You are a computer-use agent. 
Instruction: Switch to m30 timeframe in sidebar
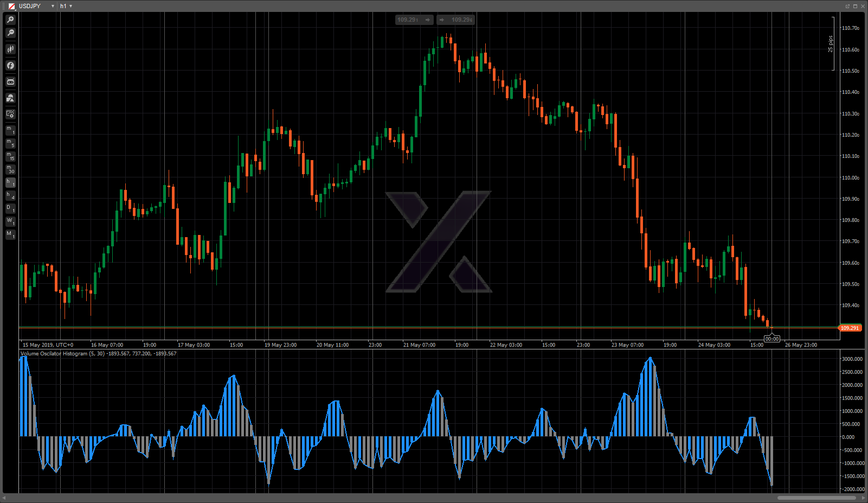pos(10,169)
